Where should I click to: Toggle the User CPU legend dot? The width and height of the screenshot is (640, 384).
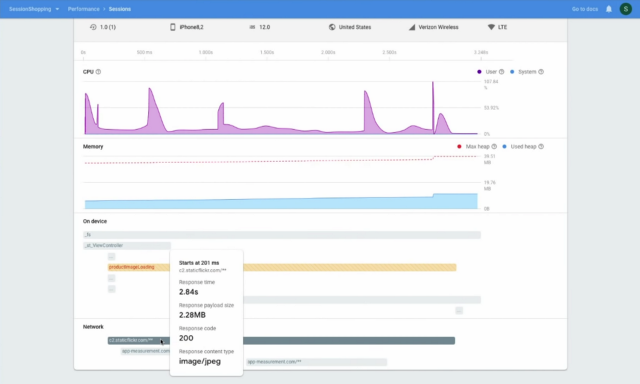[x=479, y=72]
